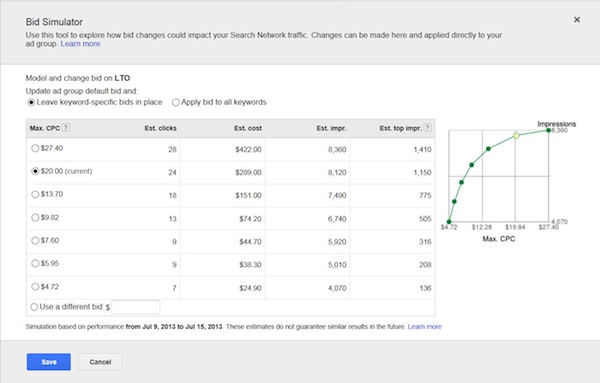Select Apply bid to all keywords

click(x=176, y=102)
